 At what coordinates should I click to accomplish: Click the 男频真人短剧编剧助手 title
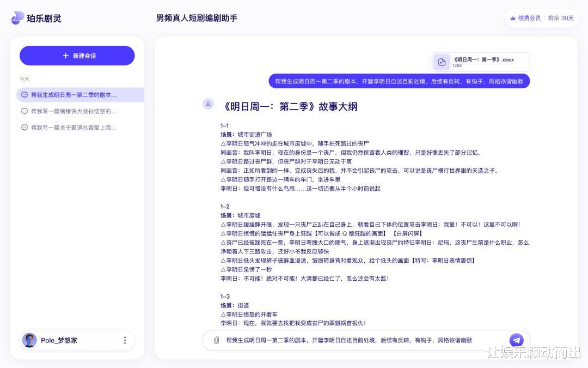(x=197, y=18)
